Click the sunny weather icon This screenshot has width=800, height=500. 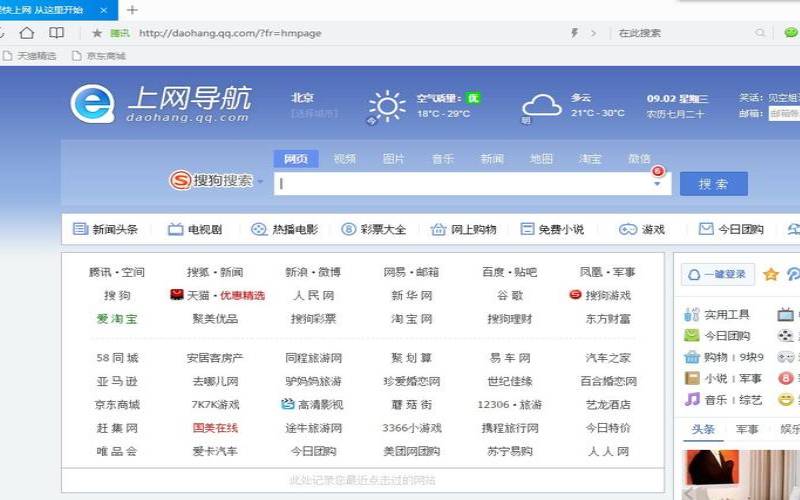[x=387, y=106]
